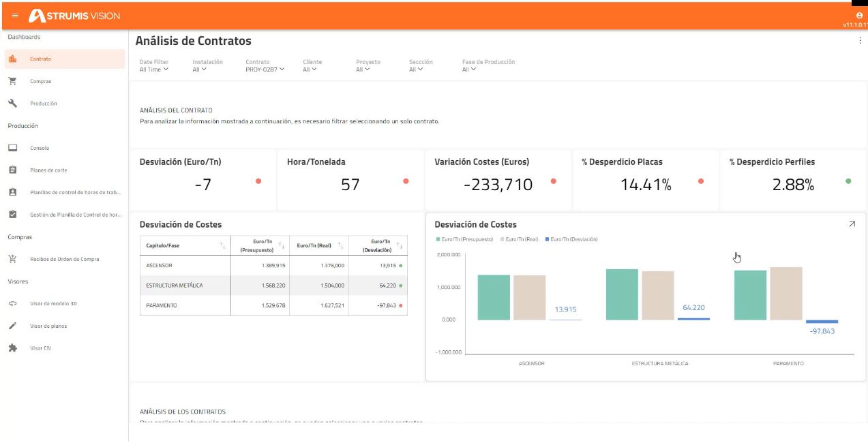Screen dimensions: 868x445
Task: Toggle Euro/Tn (Real) legend series
Action: coord(520,239)
